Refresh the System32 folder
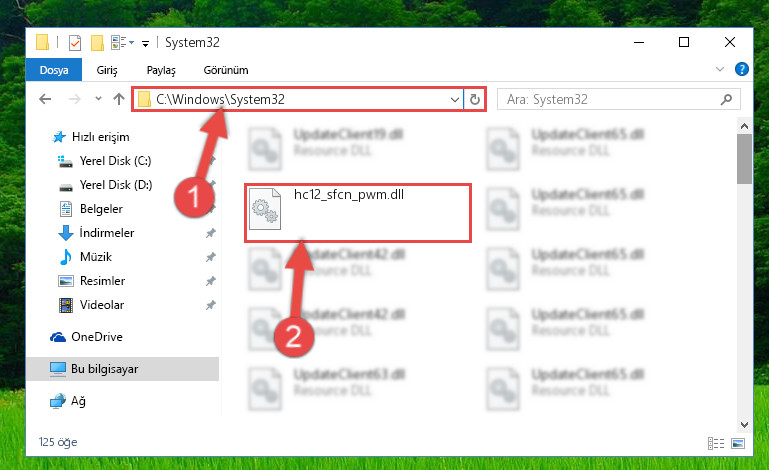Image resolution: width=769 pixels, height=470 pixels. (x=474, y=100)
